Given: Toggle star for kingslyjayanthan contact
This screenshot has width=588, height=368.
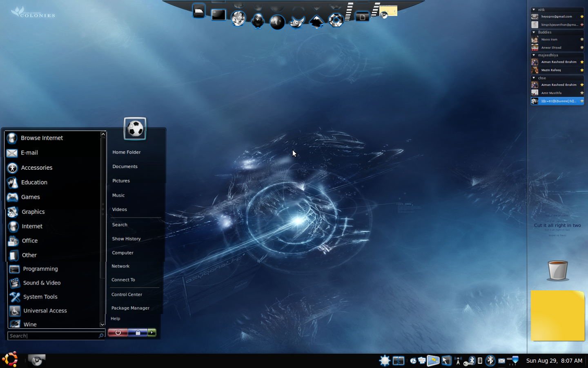Looking at the screenshot, I should 582,25.
